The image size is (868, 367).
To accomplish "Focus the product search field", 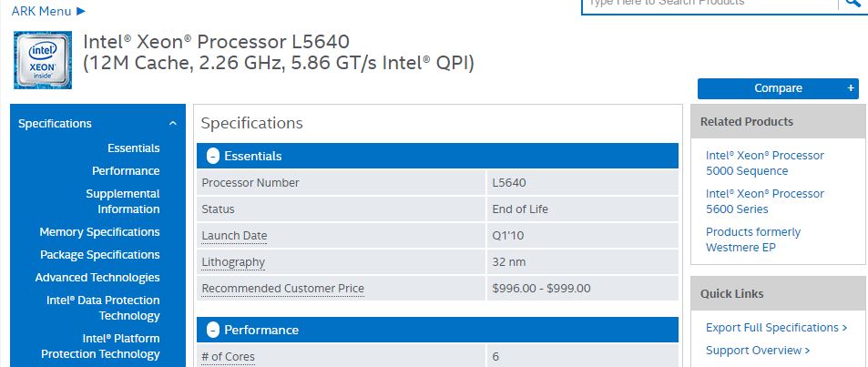I will click(x=709, y=4).
